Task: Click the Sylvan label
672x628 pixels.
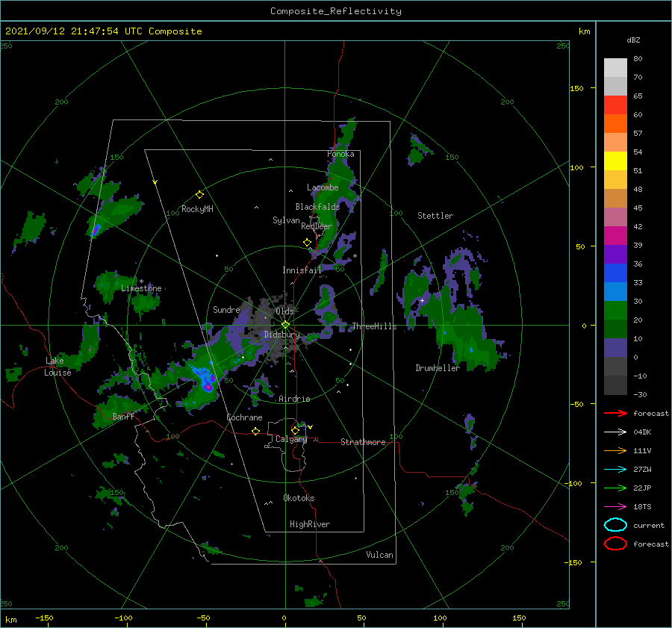Action: click(x=286, y=220)
